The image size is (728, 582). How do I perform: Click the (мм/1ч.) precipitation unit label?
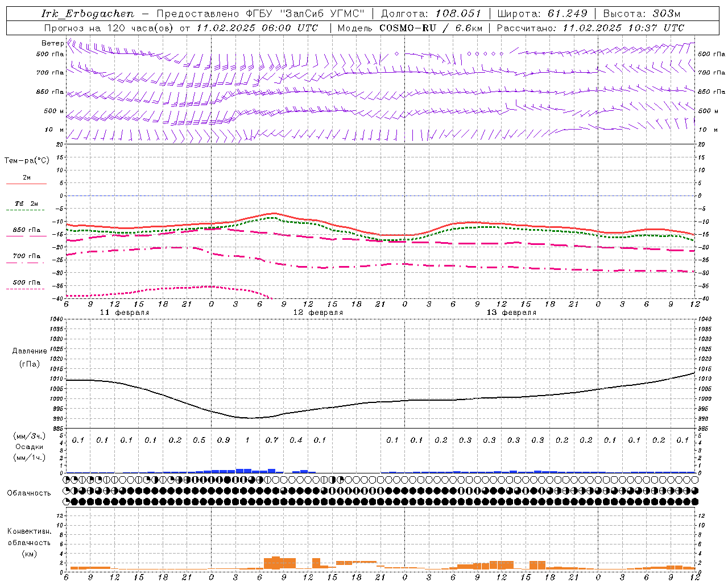tap(29, 458)
